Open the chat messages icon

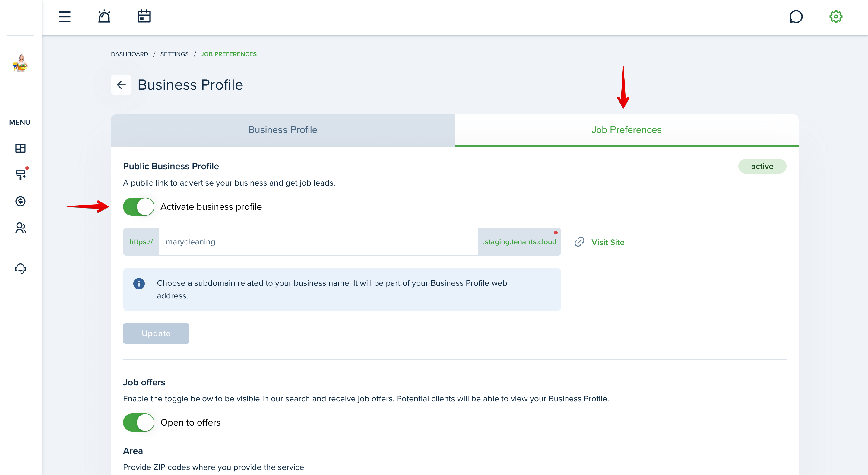tap(796, 17)
